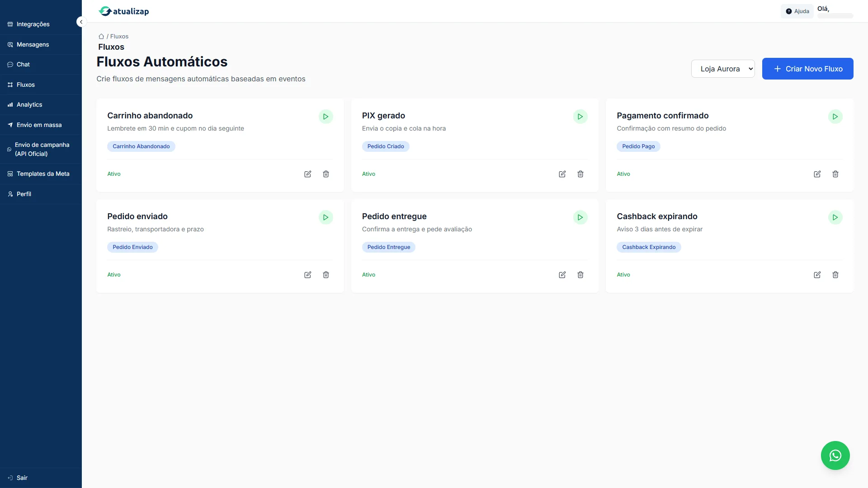Click play icon on Pagamento confirmado card

tap(835, 117)
